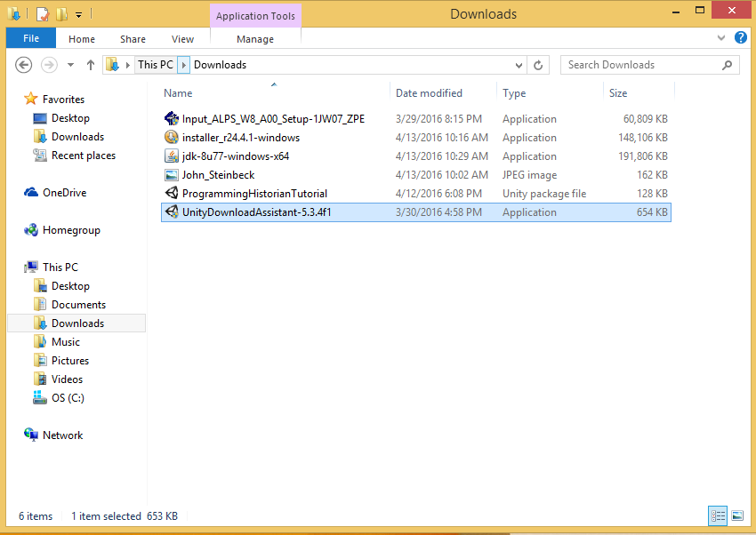This screenshot has width=756, height=535.
Task: Click the forward navigation arrow
Action: tap(47, 64)
